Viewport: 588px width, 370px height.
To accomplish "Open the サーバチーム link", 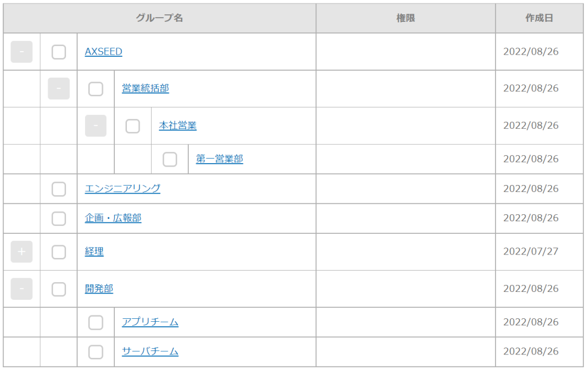I will (150, 351).
